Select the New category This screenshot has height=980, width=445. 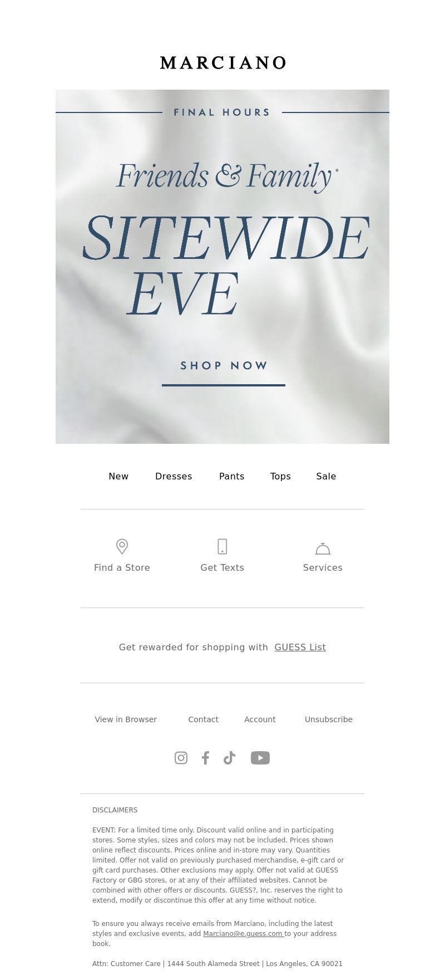[118, 476]
